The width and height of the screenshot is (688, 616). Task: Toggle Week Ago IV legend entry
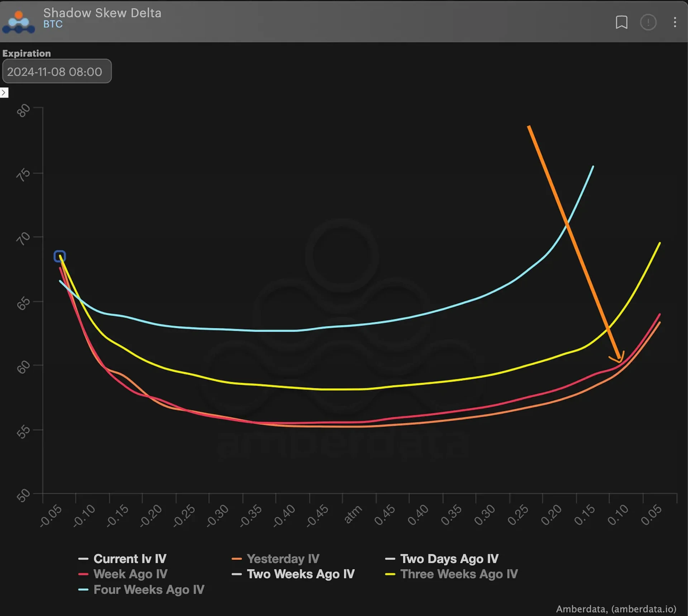click(x=123, y=574)
